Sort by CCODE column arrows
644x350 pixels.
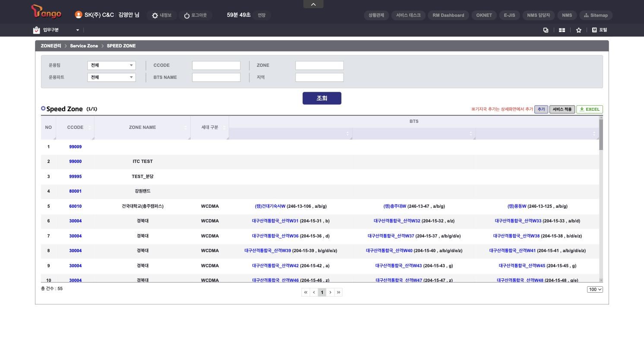click(x=90, y=128)
